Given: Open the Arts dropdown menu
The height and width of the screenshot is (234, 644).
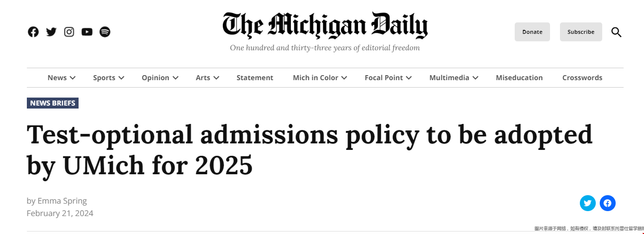Looking at the screenshot, I should pyautogui.click(x=207, y=78).
